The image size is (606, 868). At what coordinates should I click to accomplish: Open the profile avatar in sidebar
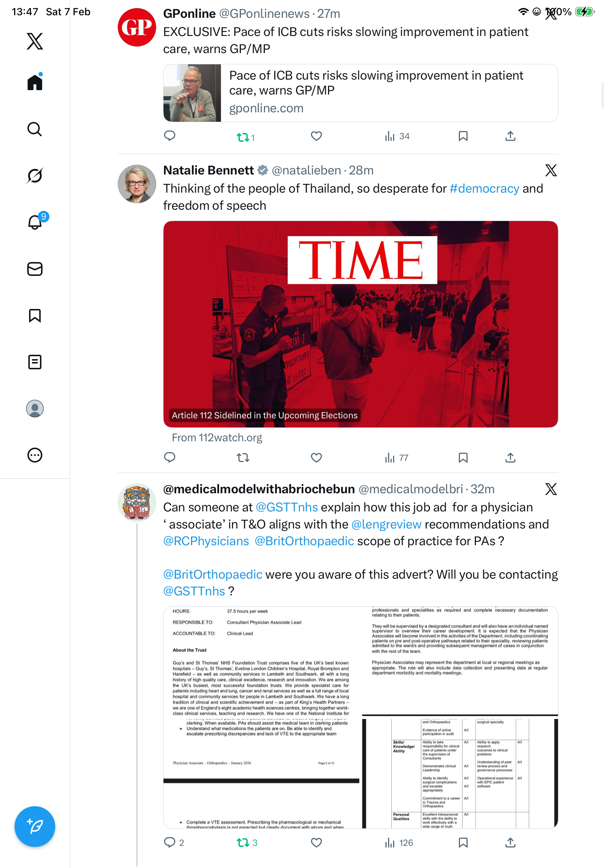click(x=35, y=408)
